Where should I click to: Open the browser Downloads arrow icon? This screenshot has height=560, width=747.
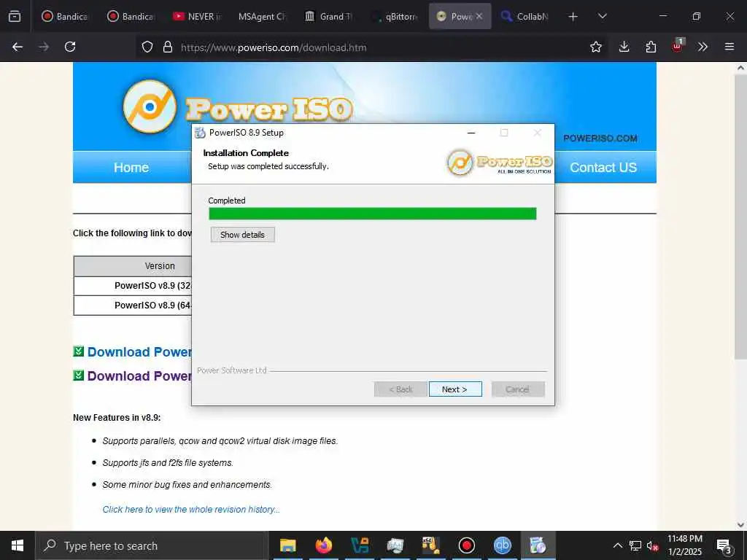(x=624, y=47)
